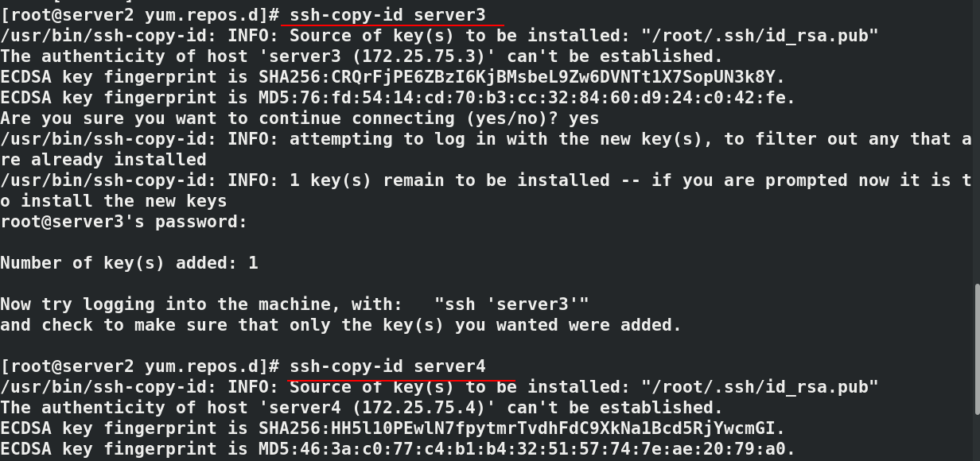Click the first [root@server2 yum.repos.d]# prompt
The image size is (980, 461).
click(140, 14)
